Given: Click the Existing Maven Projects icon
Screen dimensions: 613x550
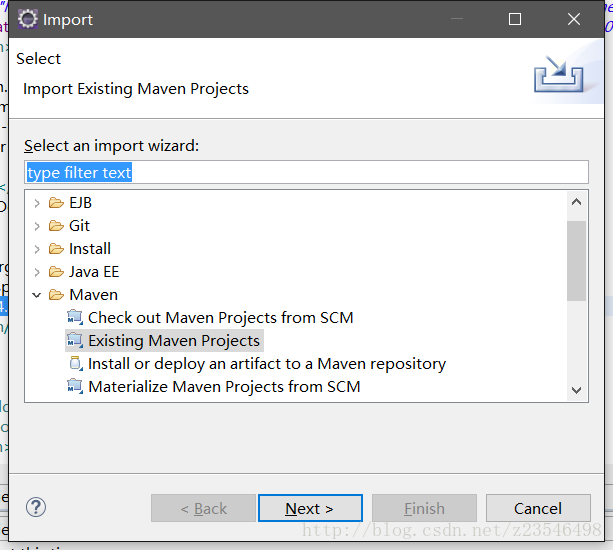Looking at the screenshot, I should point(75,340).
